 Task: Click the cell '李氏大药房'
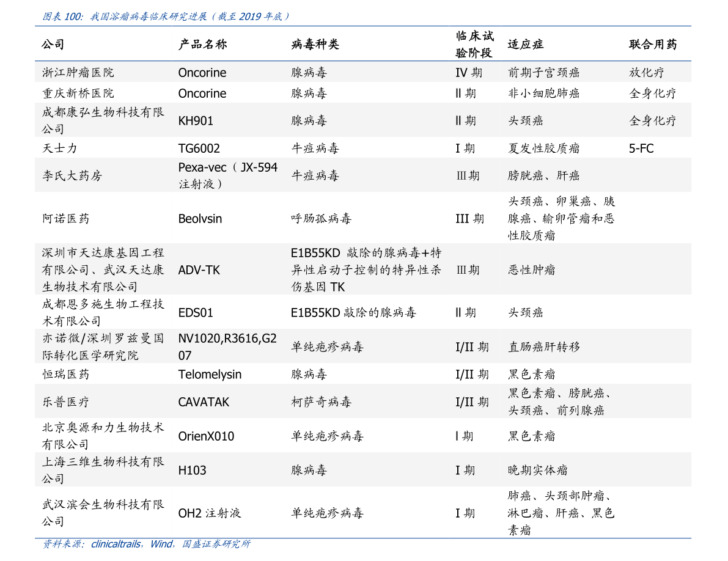tap(72, 175)
